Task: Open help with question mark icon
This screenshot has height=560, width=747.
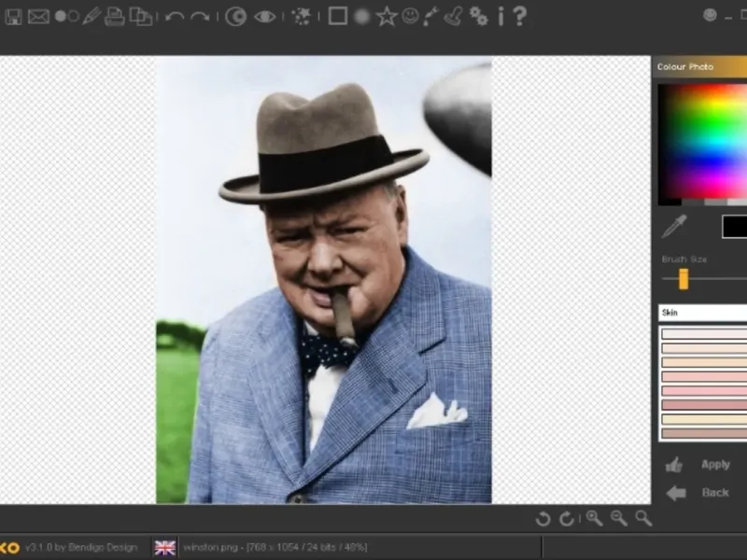Action: click(x=520, y=16)
